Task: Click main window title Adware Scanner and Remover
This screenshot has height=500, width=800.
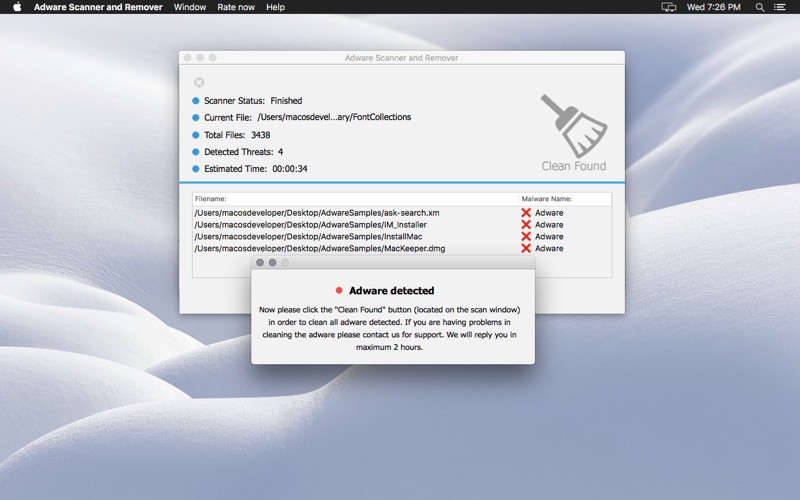Action: pos(402,58)
